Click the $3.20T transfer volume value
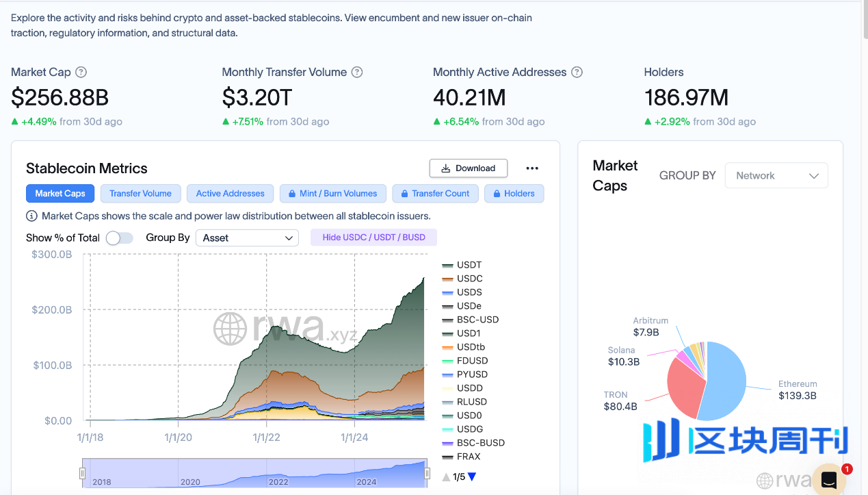The width and height of the screenshot is (868, 495). click(257, 98)
